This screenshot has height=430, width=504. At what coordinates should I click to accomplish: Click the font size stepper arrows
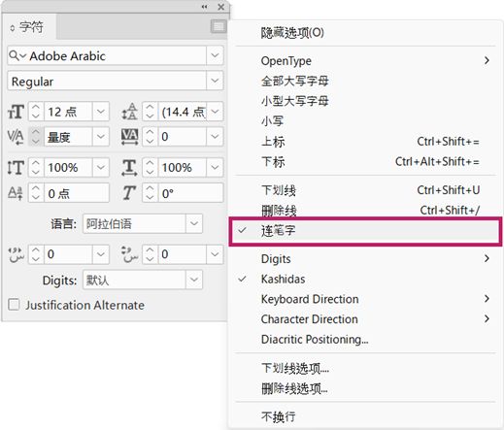click(x=36, y=112)
